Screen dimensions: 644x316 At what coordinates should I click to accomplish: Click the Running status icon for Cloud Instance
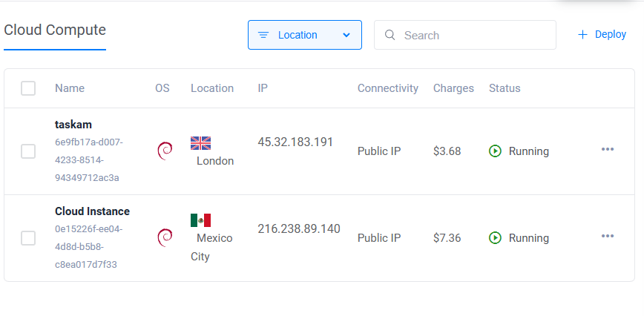tap(495, 238)
